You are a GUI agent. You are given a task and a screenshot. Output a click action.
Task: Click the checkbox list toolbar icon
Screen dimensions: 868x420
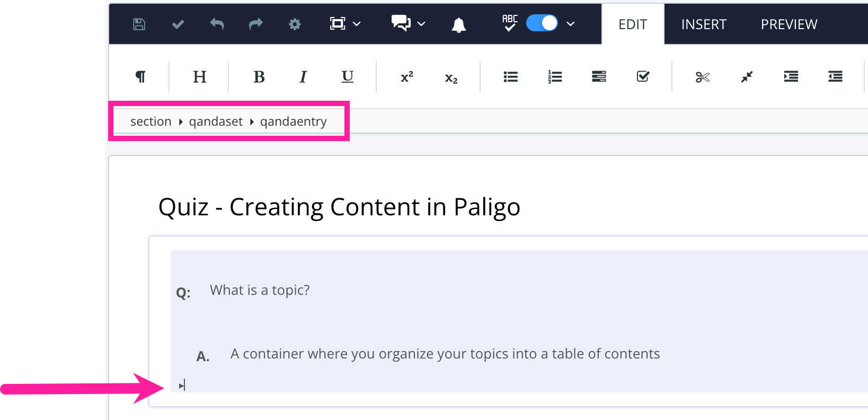point(643,77)
